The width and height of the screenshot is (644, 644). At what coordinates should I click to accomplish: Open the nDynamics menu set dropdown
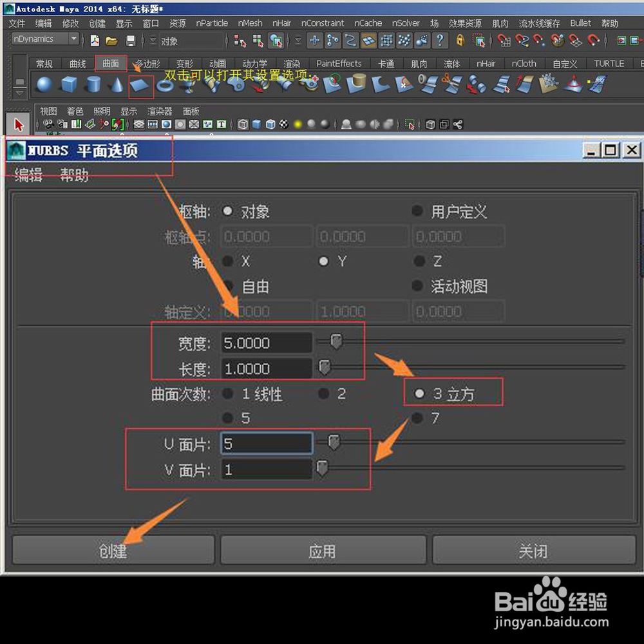click(45, 39)
